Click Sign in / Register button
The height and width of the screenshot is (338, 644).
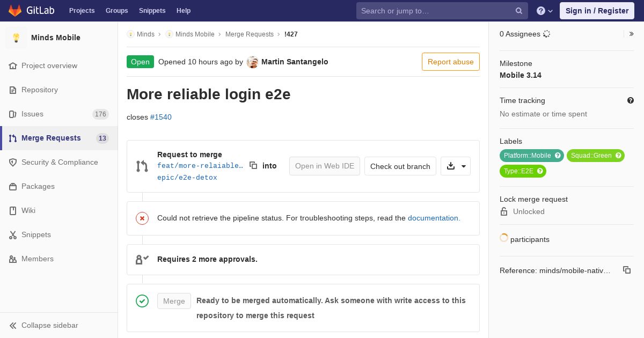[597, 11]
